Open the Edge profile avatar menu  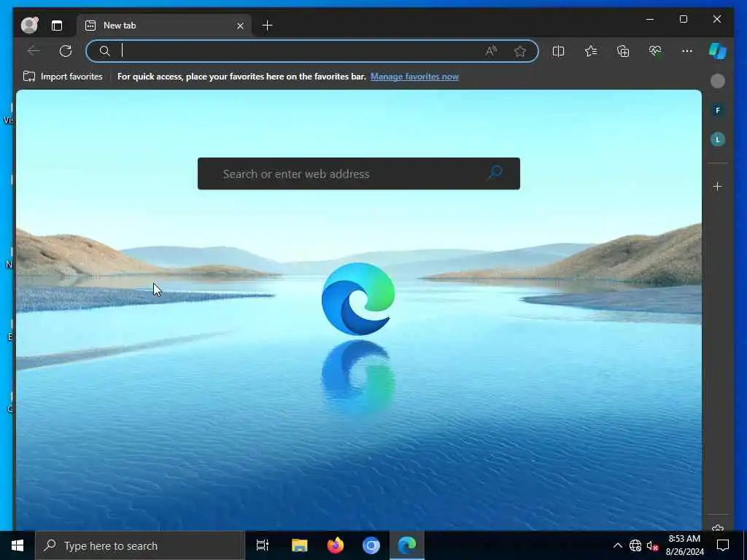click(x=29, y=26)
